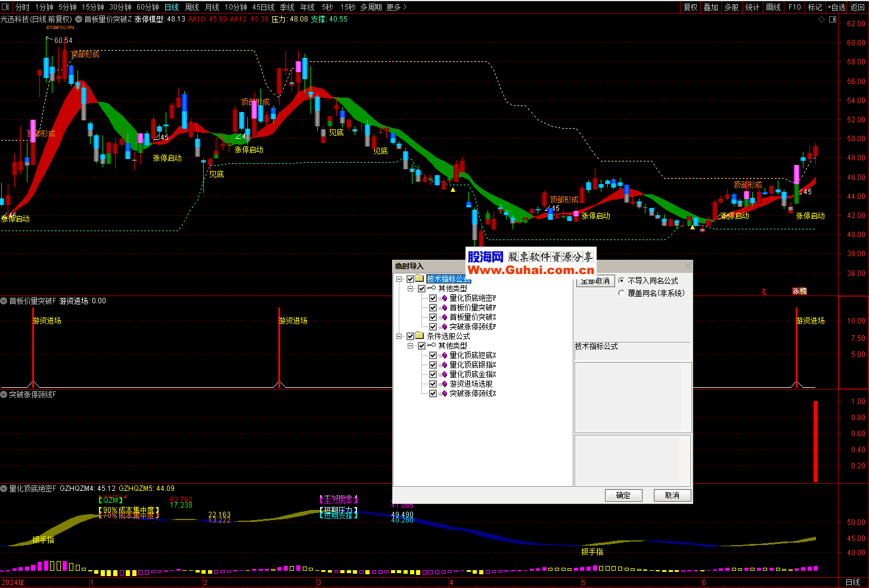Open the F10 company info
Viewport: 869px width, 588px height.
tap(794, 7)
